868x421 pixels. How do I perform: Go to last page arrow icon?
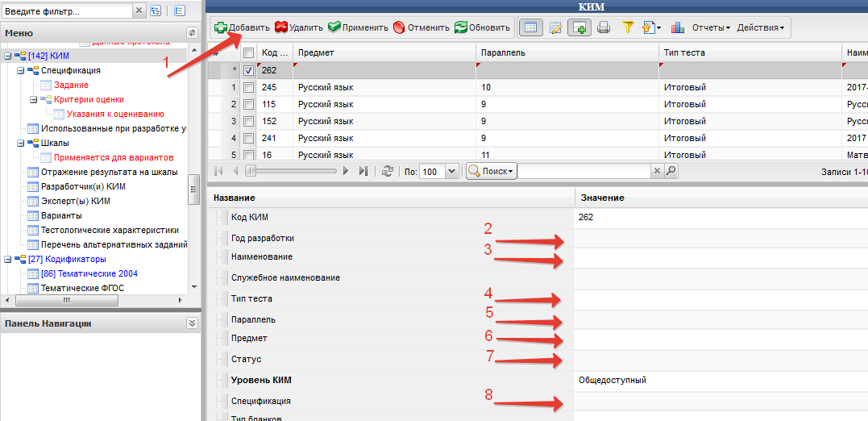tap(363, 171)
